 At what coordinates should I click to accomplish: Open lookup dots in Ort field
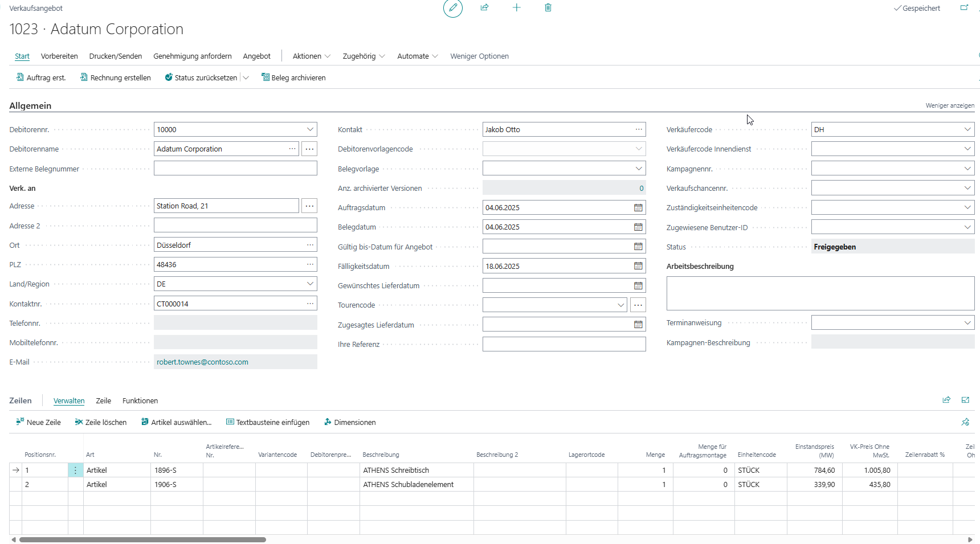click(310, 245)
